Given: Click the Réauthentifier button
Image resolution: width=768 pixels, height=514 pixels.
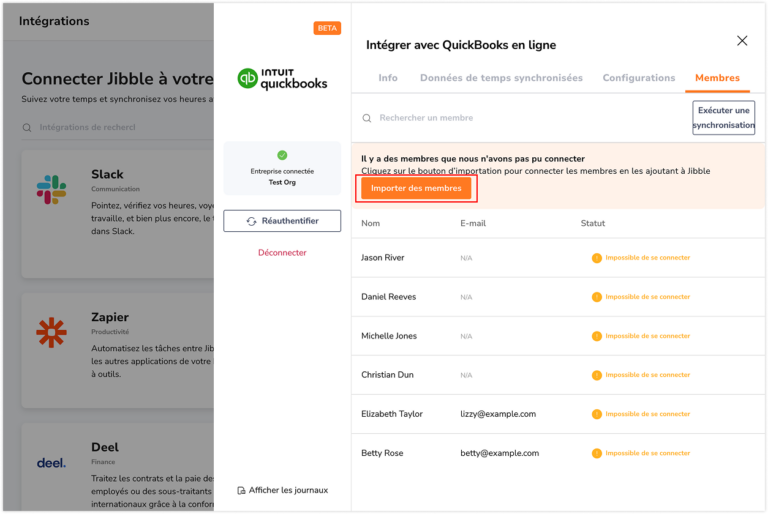Looking at the screenshot, I should coord(282,221).
